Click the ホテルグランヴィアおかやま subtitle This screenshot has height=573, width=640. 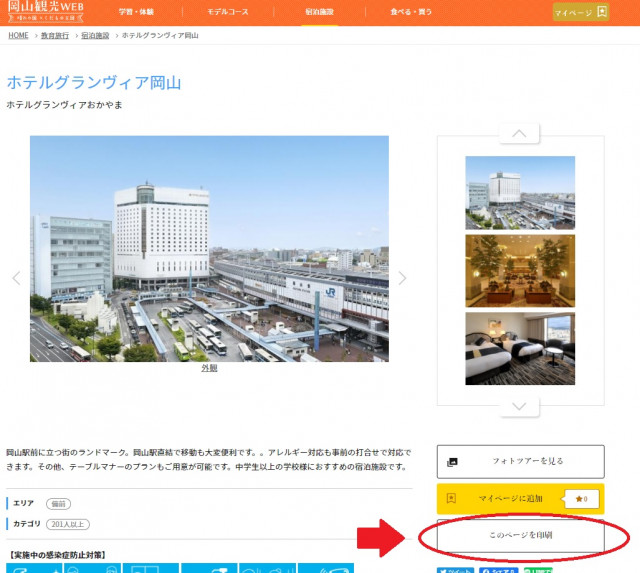pos(64,105)
